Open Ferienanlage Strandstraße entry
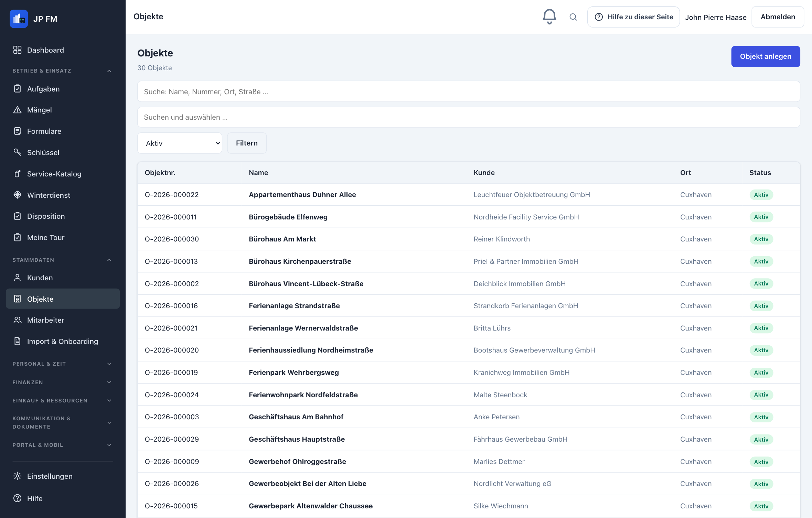The height and width of the screenshot is (518, 812). (294, 306)
